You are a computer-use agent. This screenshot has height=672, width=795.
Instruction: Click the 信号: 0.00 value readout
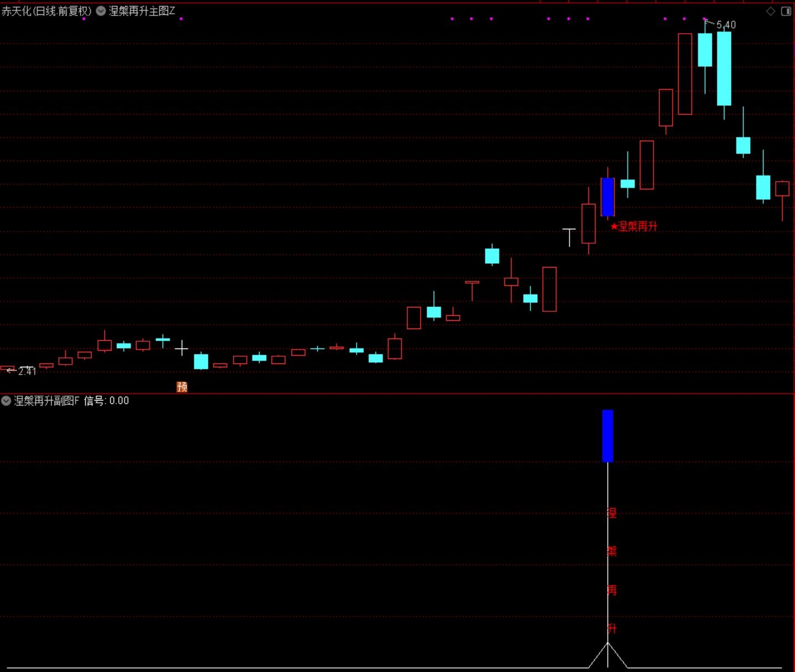pos(106,401)
